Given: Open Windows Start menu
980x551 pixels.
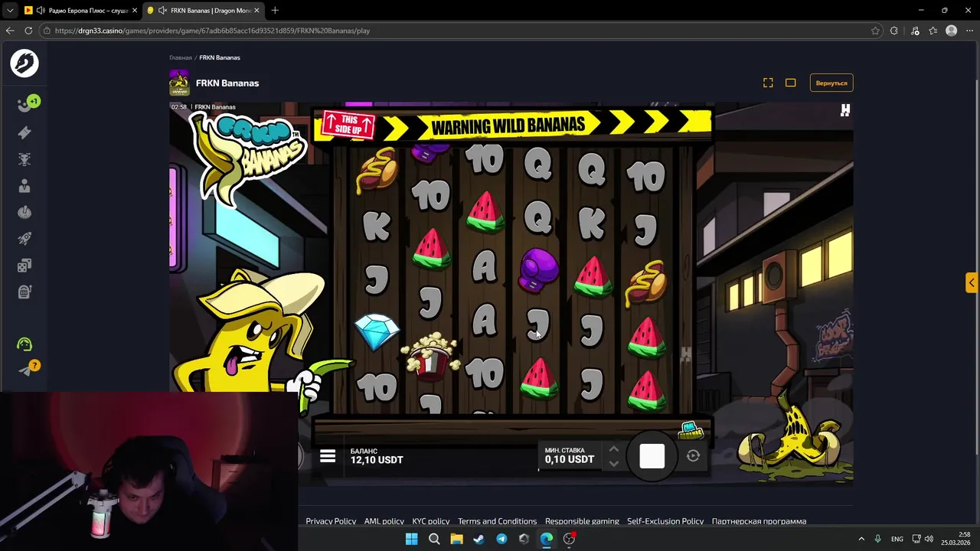Looking at the screenshot, I should point(411,539).
